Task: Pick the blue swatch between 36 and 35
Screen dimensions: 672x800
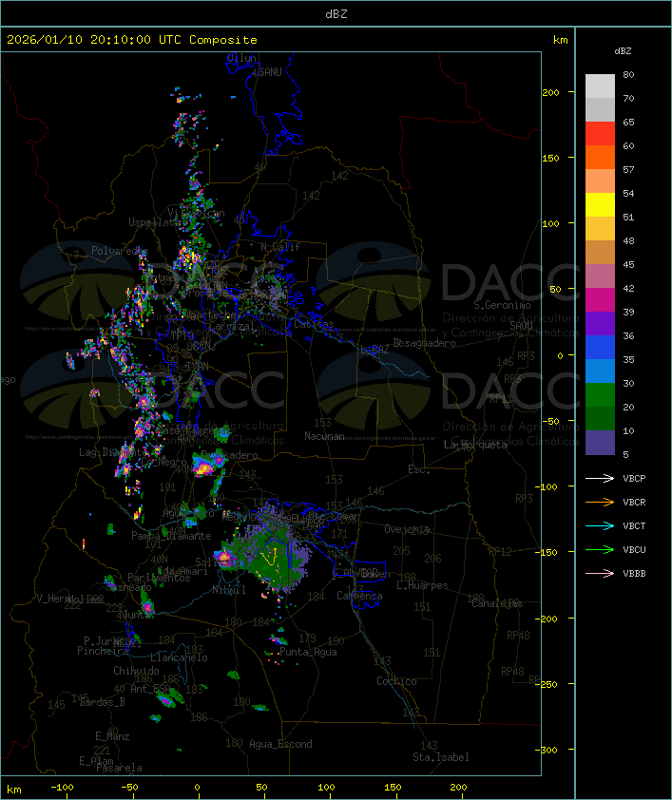Action: tap(600, 348)
